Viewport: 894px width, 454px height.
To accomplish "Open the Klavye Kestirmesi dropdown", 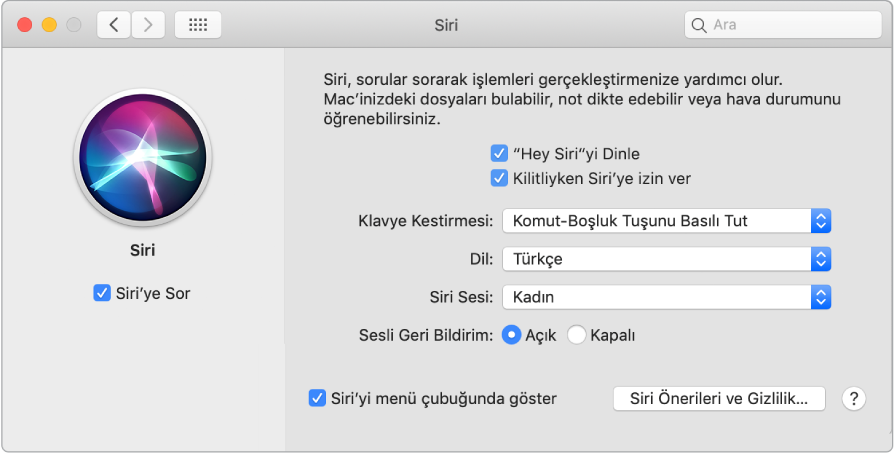I will point(666,221).
